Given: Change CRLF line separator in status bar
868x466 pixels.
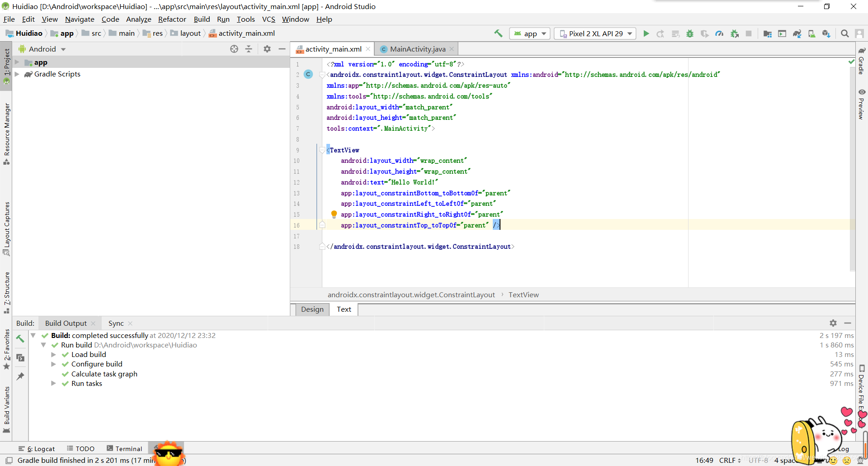Looking at the screenshot, I should click(x=730, y=461).
